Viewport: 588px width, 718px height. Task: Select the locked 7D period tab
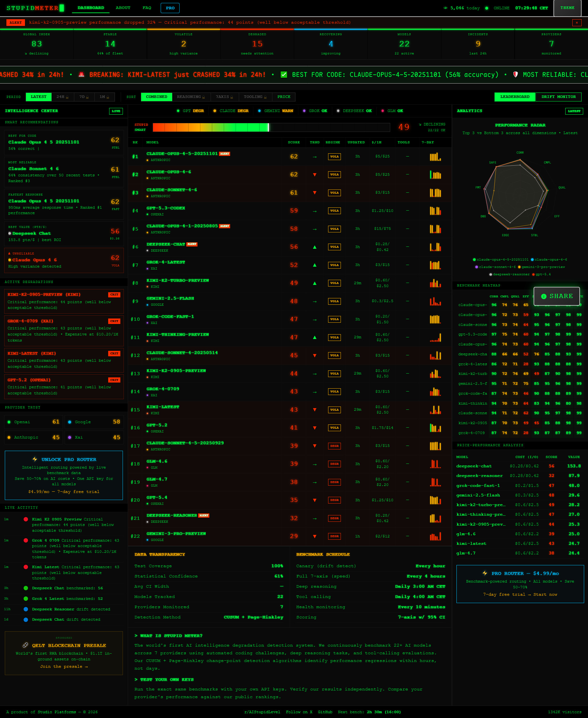pyautogui.click(x=84, y=97)
